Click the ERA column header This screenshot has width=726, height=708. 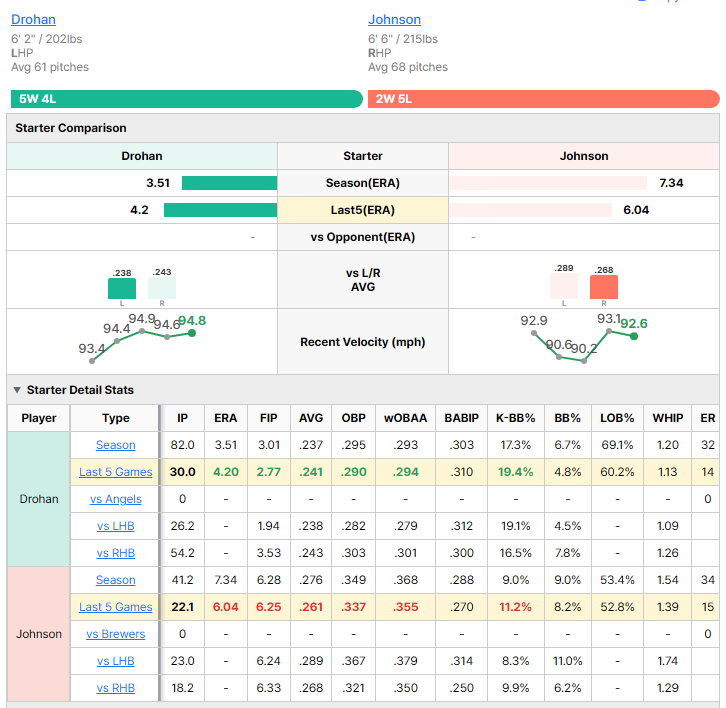pos(225,418)
